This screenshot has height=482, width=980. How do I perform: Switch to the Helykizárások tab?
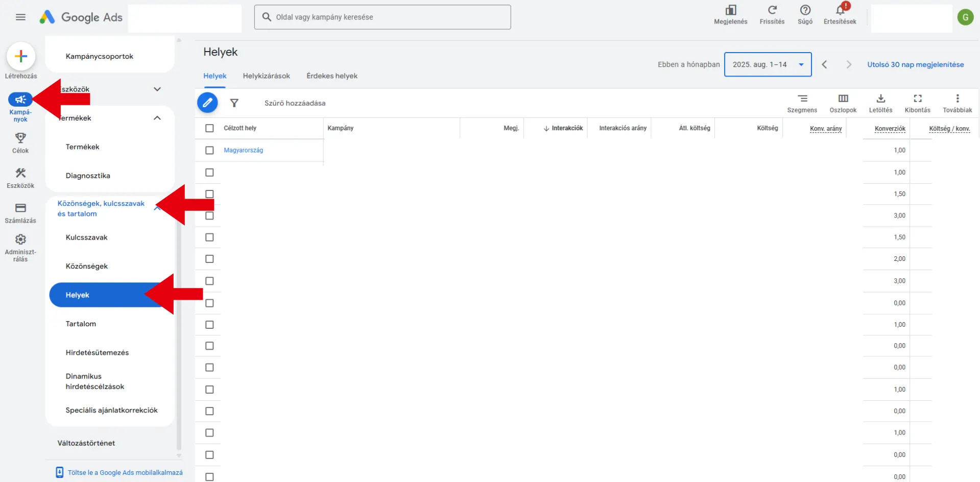[x=266, y=76]
